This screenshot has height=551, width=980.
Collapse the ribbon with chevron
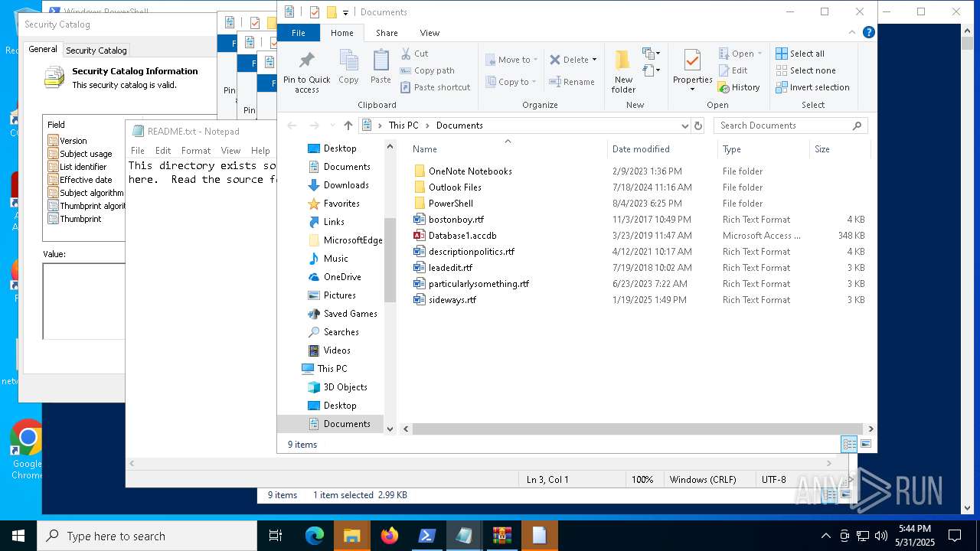[853, 33]
